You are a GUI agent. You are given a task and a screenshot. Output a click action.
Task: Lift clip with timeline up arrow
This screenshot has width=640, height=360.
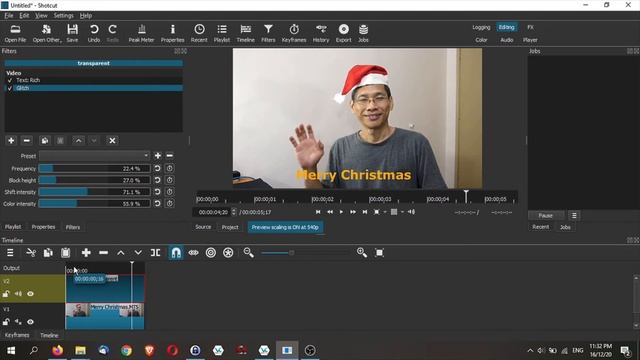coord(121,253)
